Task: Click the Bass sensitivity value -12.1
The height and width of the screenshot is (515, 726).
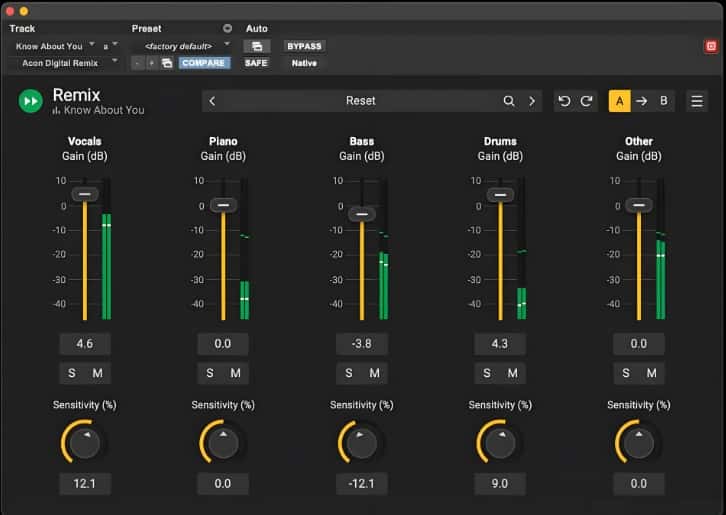Action: pos(362,484)
